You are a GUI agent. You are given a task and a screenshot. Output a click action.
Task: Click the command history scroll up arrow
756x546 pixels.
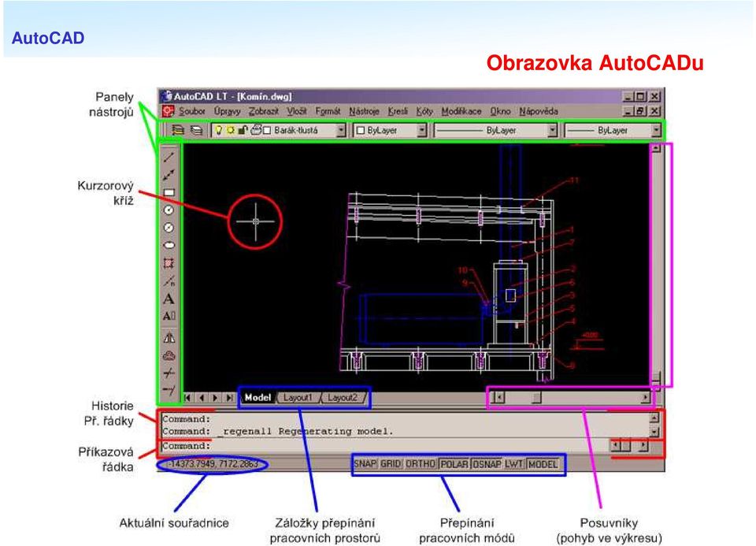coord(654,418)
